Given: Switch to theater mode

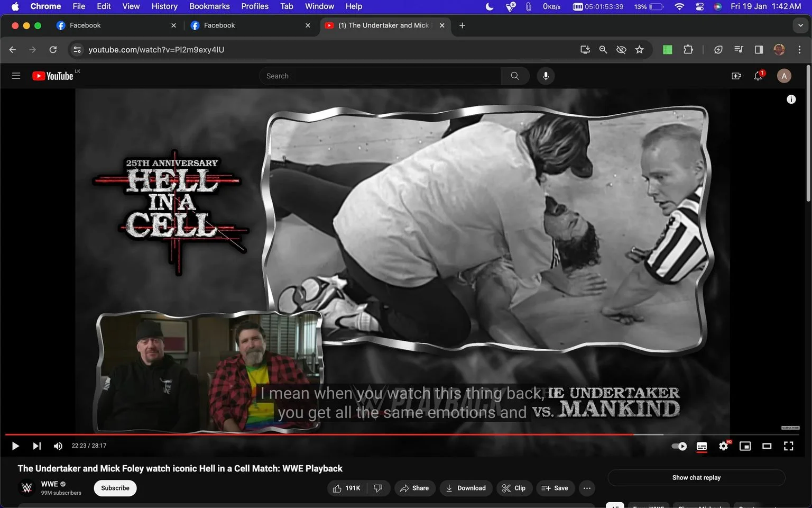Looking at the screenshot, I should (x=767, y=446).
